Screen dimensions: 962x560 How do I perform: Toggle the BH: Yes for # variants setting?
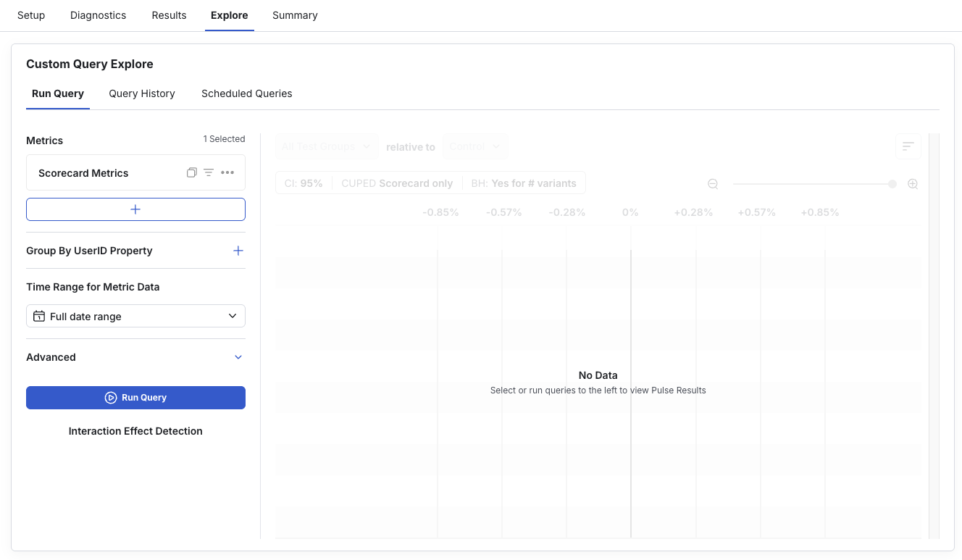pos(524,183)
